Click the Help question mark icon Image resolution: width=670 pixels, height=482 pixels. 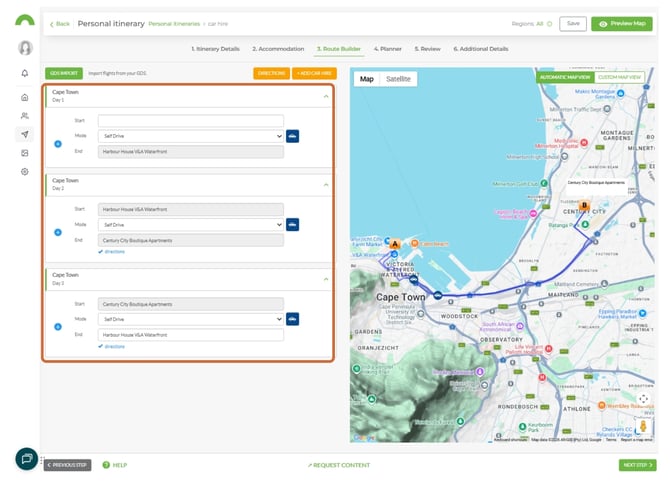click(x=106, y=465)
